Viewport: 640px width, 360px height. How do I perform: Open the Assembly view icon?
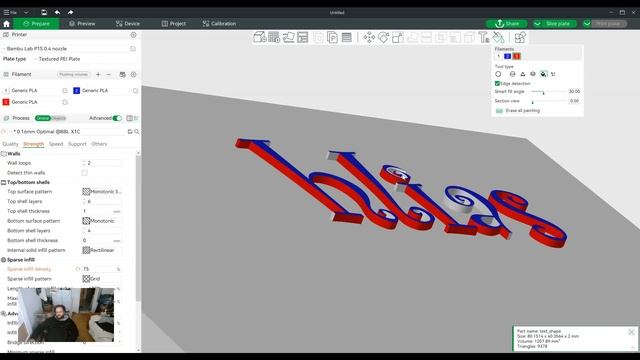(520, 37)
